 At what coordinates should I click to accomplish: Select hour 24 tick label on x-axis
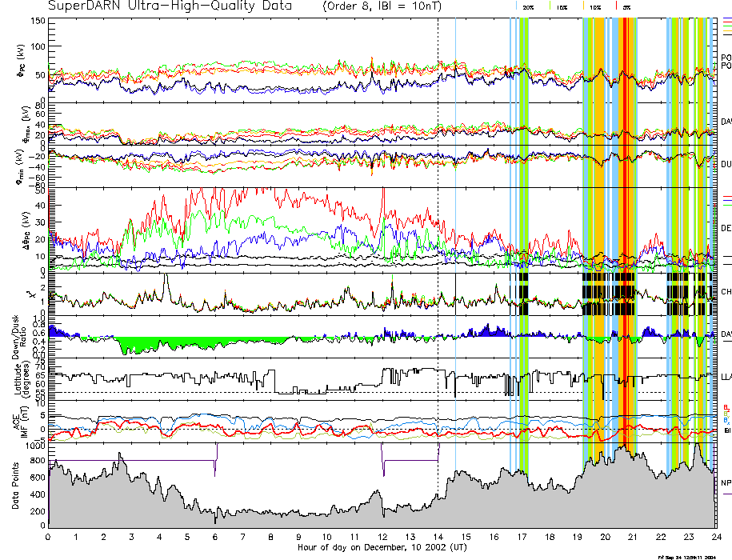tap(714, 537)
